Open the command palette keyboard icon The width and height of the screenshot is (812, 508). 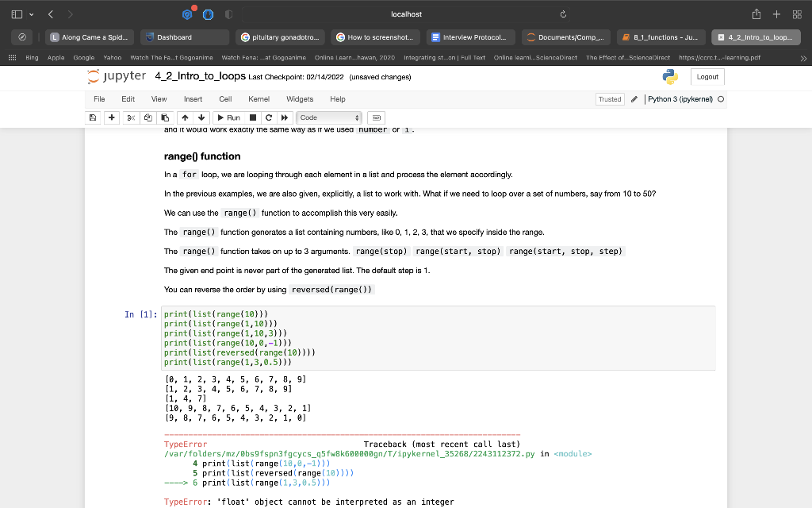(x=377, y=117)
